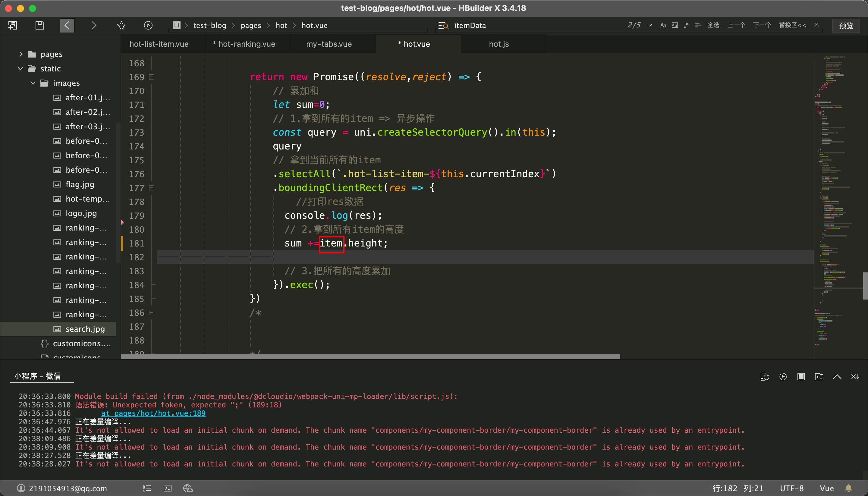Switch to my-tabs.vue tab
Image resolution: width=868 pixels, height=496 pixels.
329,44
